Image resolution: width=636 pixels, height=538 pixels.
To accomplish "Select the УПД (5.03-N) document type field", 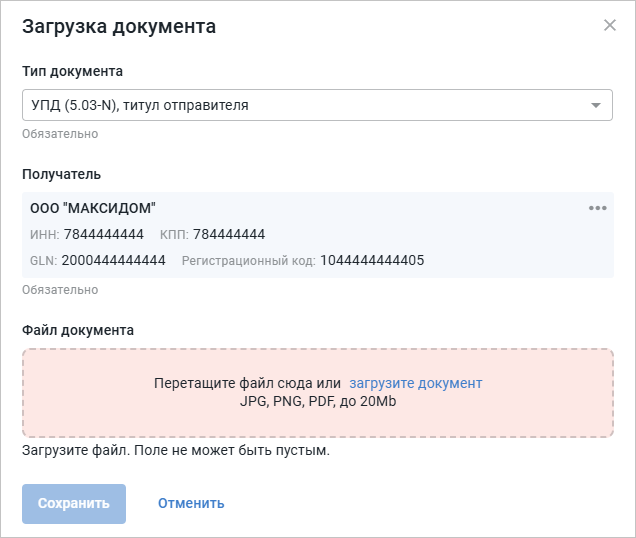I will [300, 105].
